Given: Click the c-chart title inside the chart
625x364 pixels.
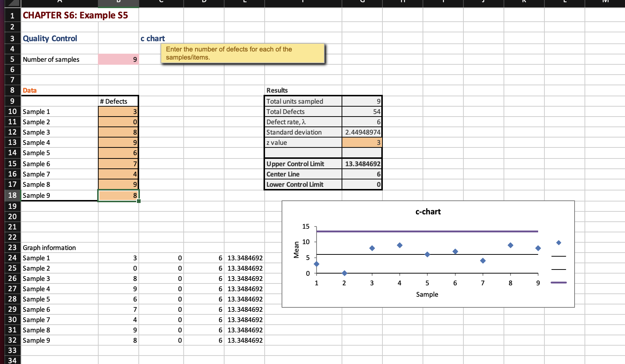Looking at the screenshot, I should pyautogui.click(x=427, y=211).
